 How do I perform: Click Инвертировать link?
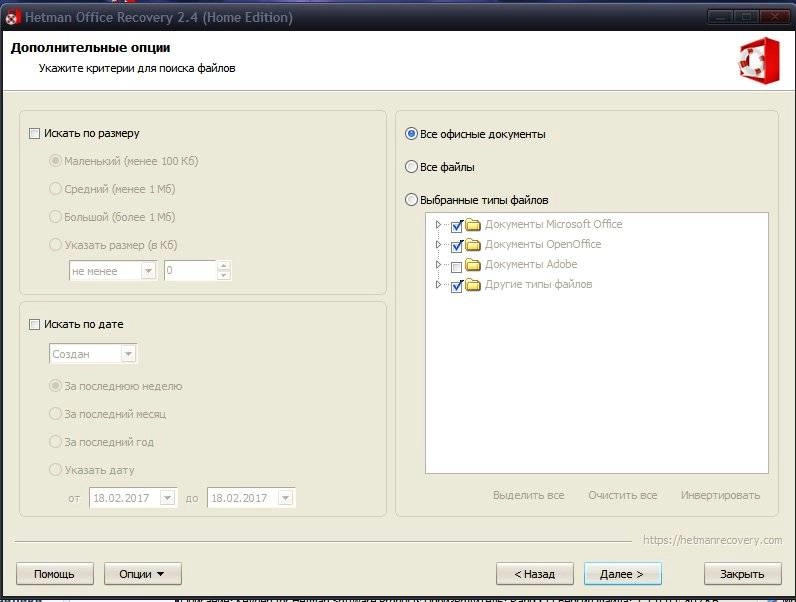coord(720,495)
